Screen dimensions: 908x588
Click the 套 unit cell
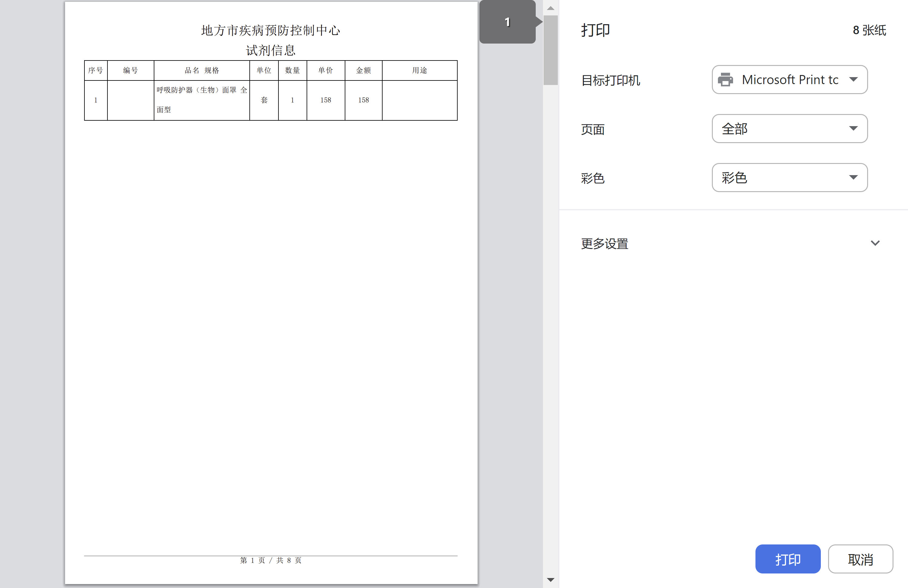[x=264, y=100]
